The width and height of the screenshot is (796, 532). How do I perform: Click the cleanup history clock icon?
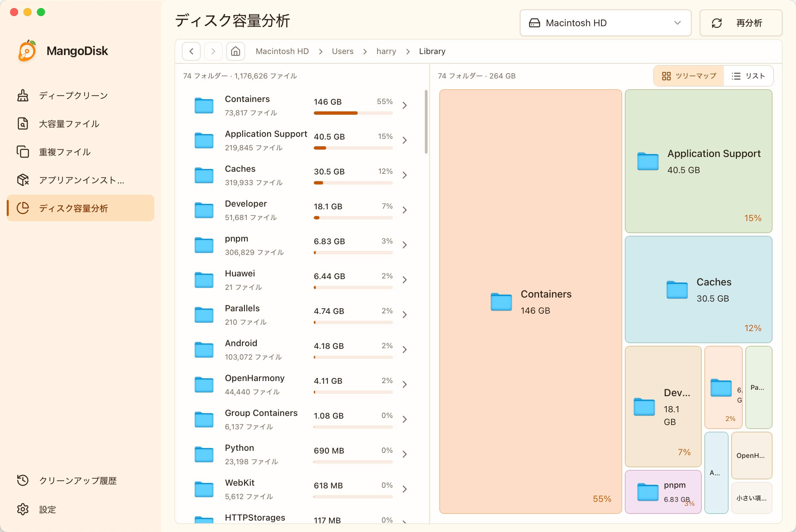point(23,480)
